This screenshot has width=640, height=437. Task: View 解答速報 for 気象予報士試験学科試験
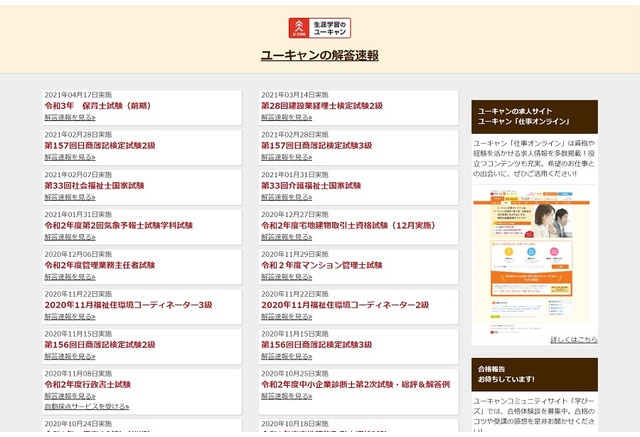70,237
